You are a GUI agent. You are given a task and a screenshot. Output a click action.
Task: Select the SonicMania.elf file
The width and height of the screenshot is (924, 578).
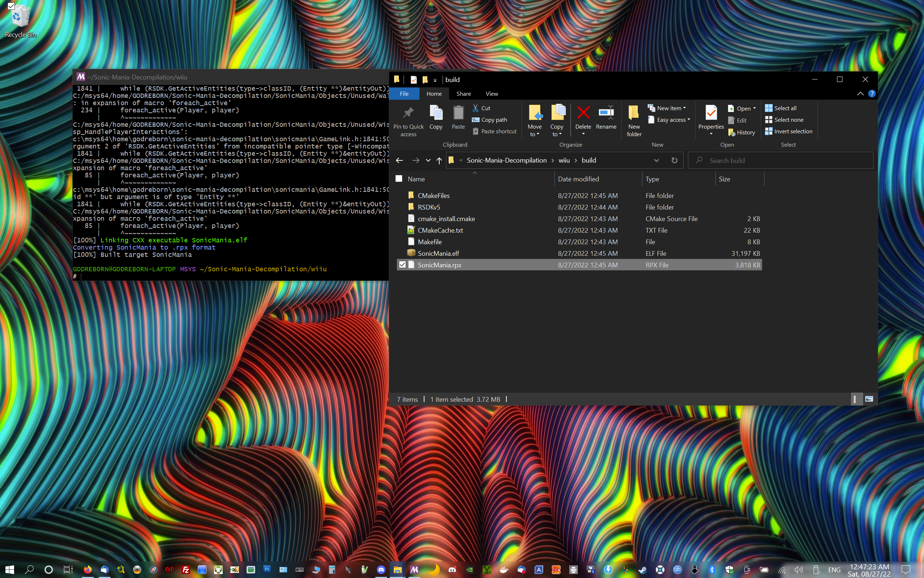[579, 253]
